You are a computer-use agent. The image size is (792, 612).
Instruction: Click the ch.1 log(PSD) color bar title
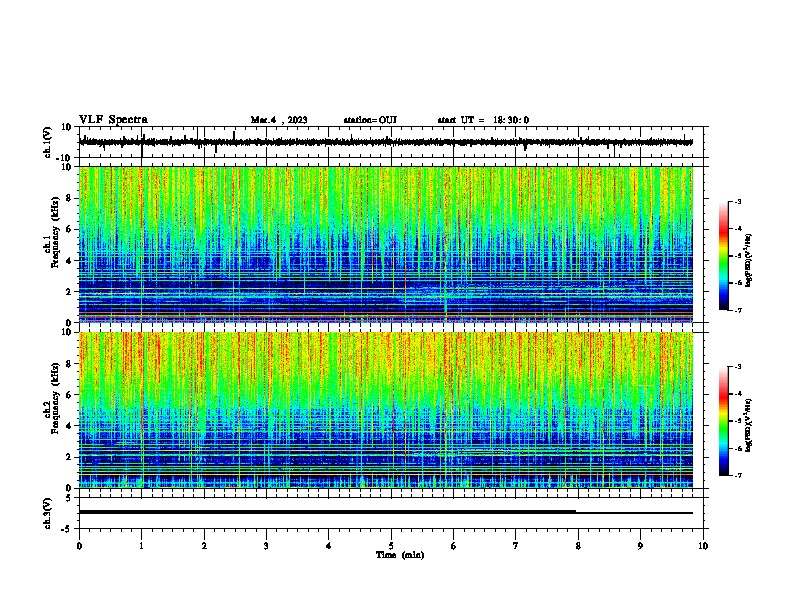click(748, 260)
